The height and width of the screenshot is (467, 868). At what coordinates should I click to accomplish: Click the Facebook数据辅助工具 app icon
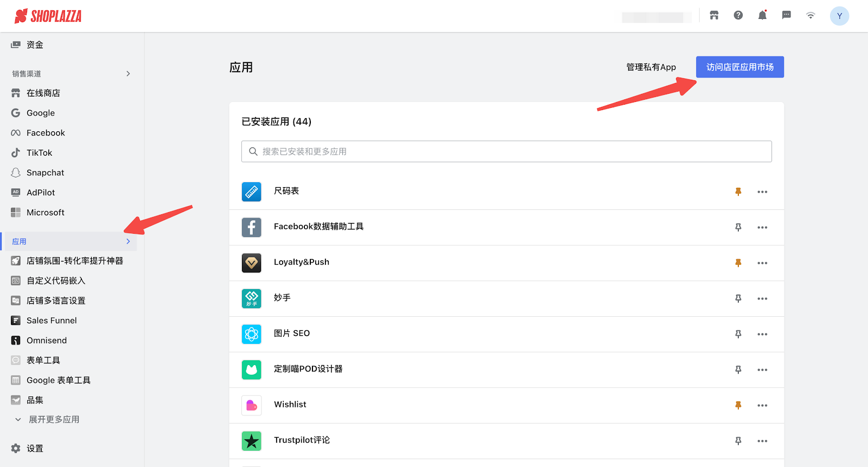(x=251, y=227)
